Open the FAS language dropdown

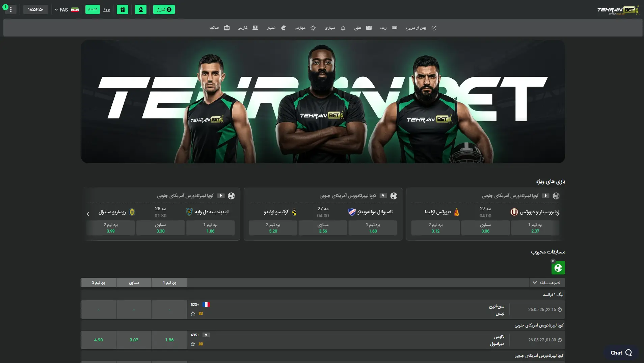point(66,9)
